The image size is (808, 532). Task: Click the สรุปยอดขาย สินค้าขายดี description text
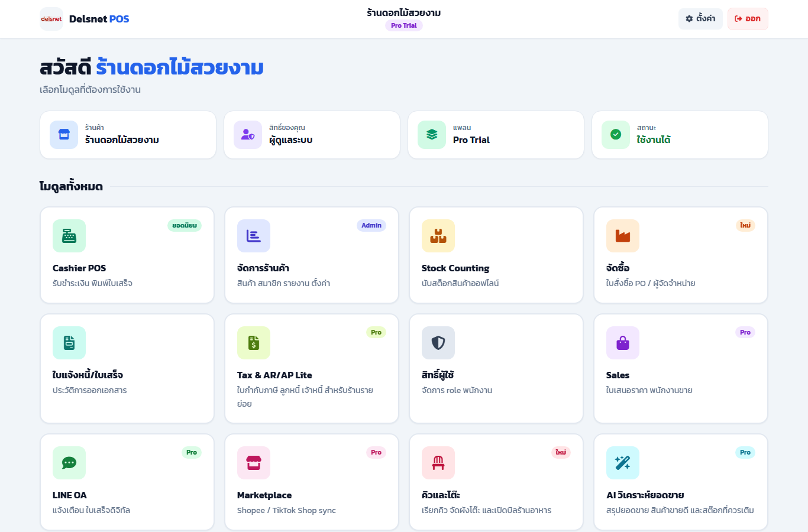[x=680, y=510]
